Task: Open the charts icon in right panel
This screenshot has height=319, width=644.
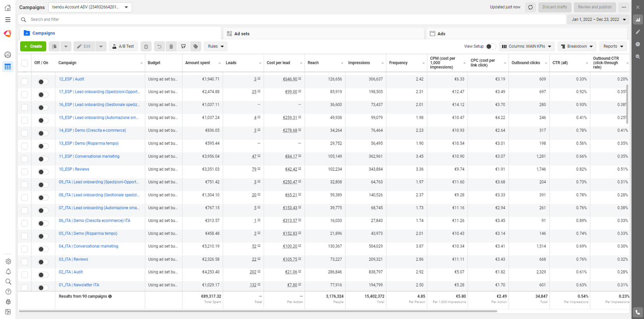Action: tap(638, 20)
